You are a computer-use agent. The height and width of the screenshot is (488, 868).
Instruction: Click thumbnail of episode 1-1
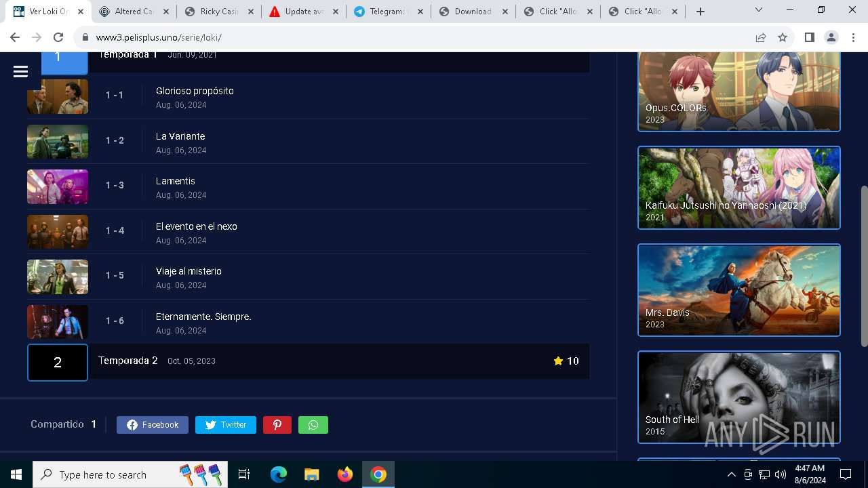(x=58, y=96)
